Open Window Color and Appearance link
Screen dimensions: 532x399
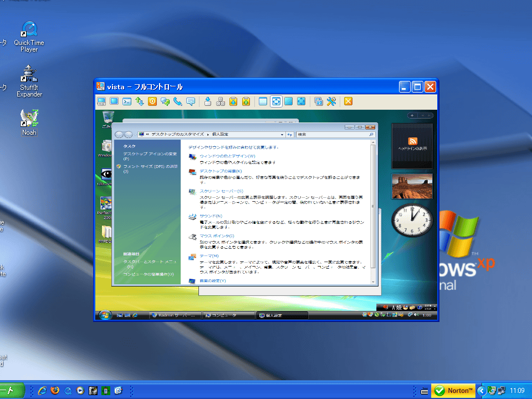coord(227,156)
